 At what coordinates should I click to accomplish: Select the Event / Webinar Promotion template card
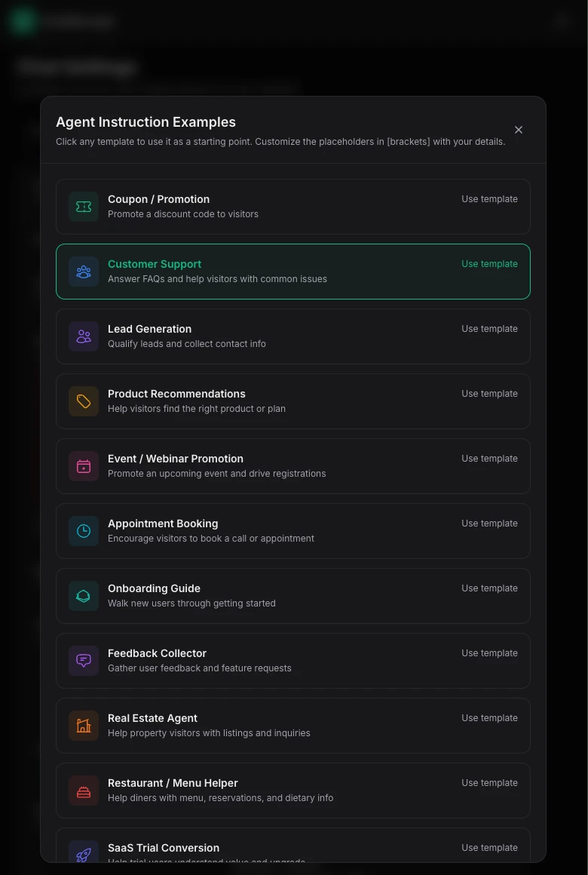tap(293, 466)
